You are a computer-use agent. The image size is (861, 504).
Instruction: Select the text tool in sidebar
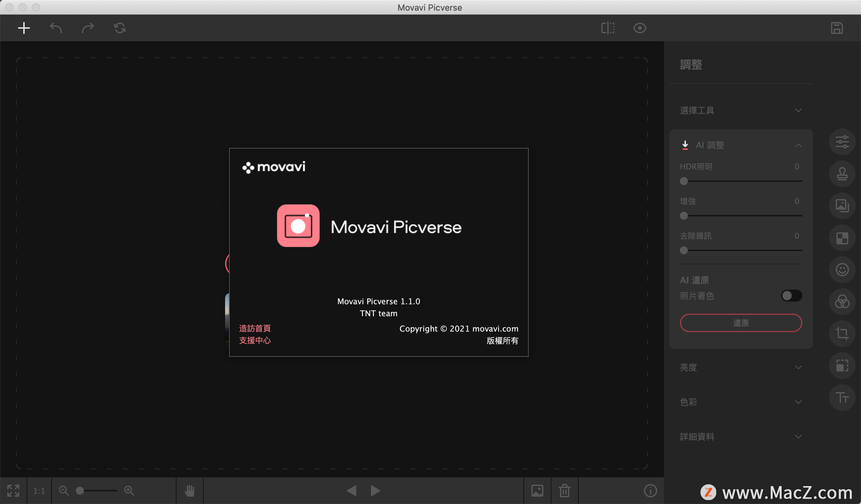(842, 397)
